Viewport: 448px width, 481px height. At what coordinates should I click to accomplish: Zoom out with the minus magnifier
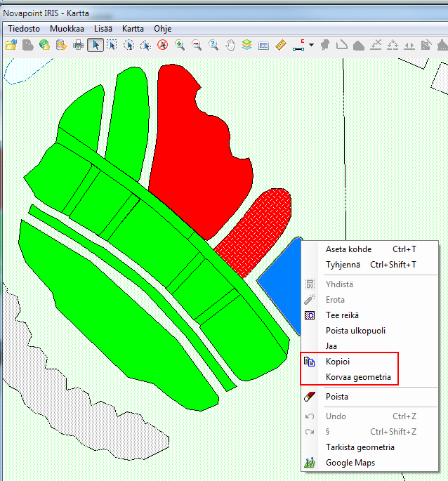click(x=197, y=45)
